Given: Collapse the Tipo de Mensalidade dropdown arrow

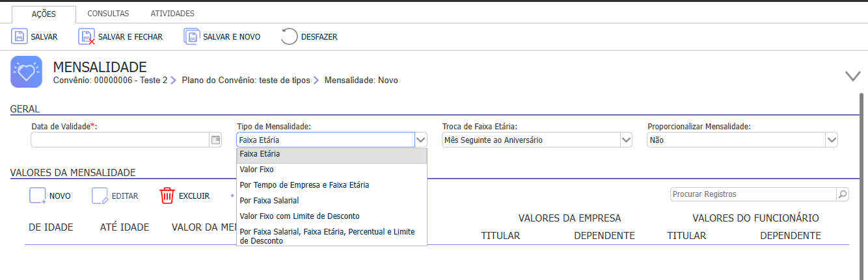Looking at the screenshot, I should click(x=421, y=140).
